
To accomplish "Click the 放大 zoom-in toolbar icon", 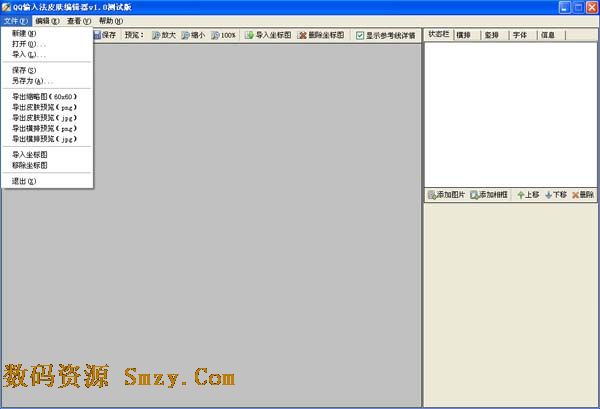I will pyautogui.click(x=155, y=35).
